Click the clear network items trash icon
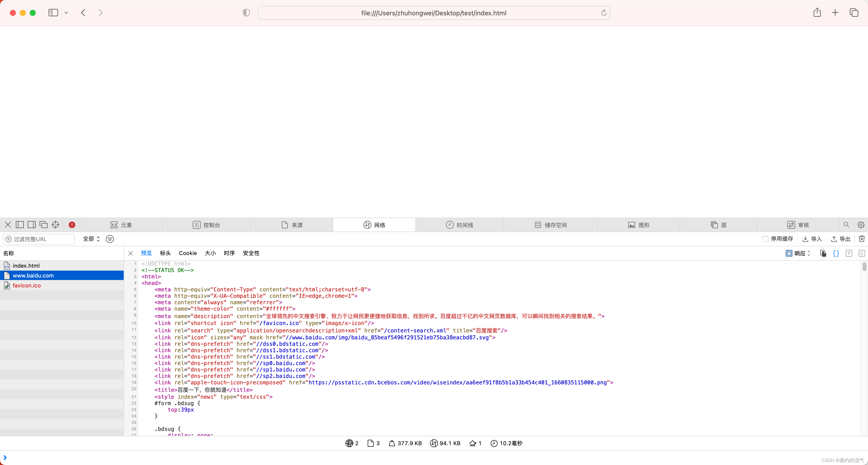The width and height of the screenshot is (868, 465). 862,239
